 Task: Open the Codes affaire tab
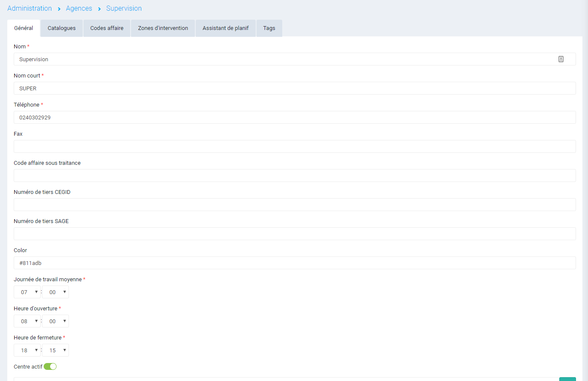(107, 28)
